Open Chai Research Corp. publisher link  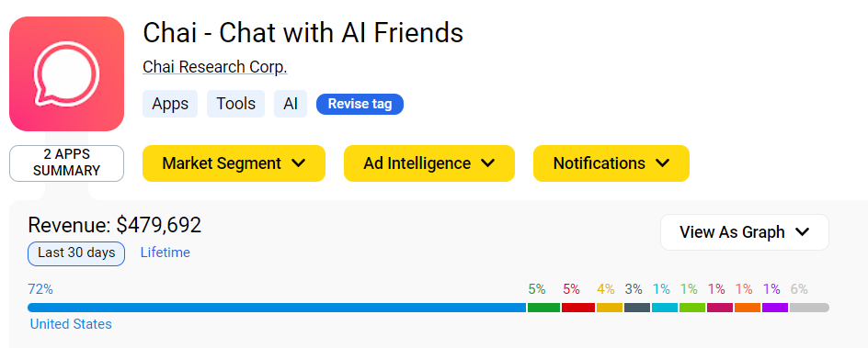pyautogui.click(x=215, y=67)
